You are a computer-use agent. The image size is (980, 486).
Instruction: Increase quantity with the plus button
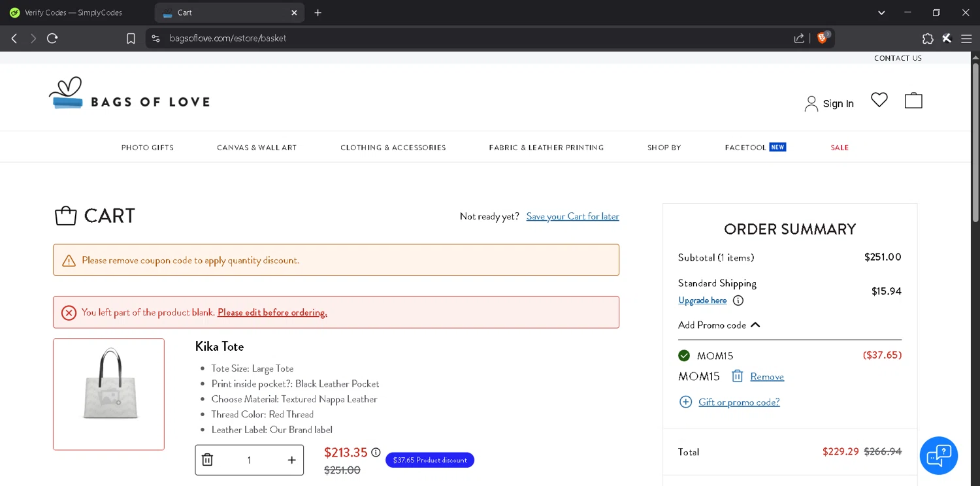click(291, 460)
